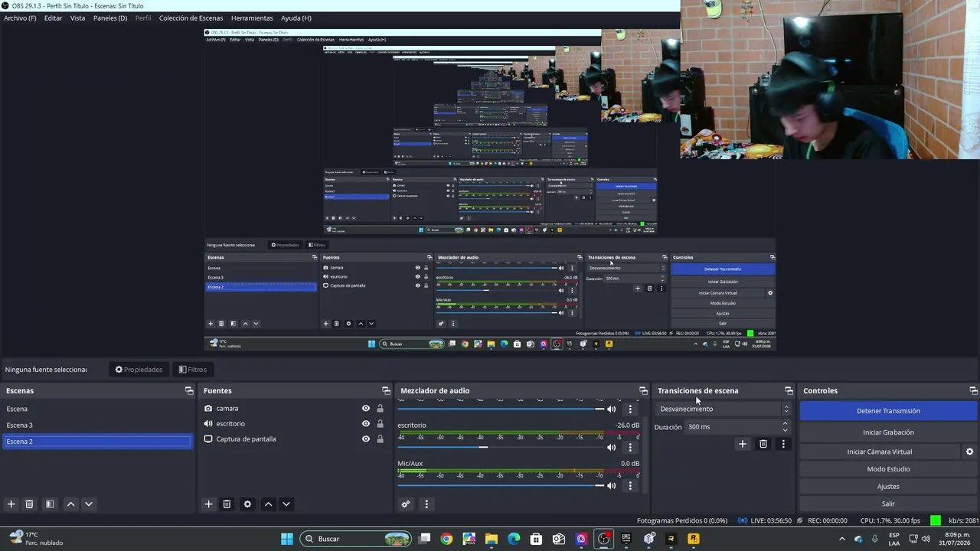Open scene filters icon in Escenas panel
The width and height of the screenshot is (980, 551).
point(50,504)
